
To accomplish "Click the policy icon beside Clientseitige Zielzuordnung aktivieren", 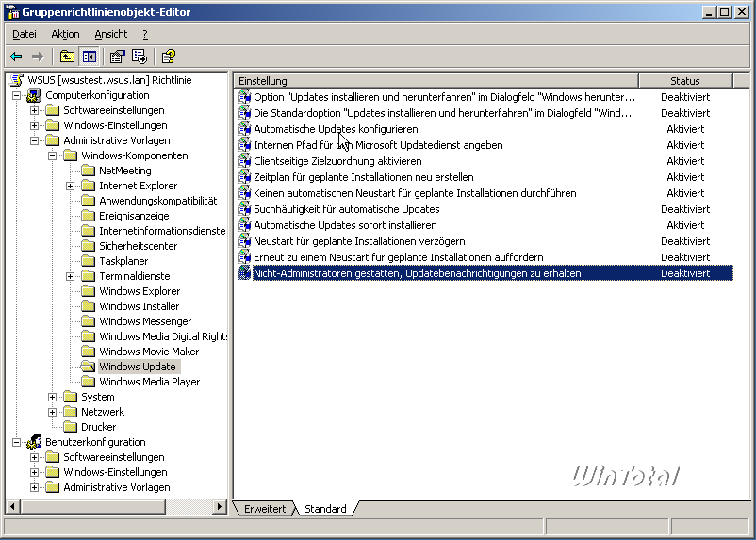I will point(244,161).
